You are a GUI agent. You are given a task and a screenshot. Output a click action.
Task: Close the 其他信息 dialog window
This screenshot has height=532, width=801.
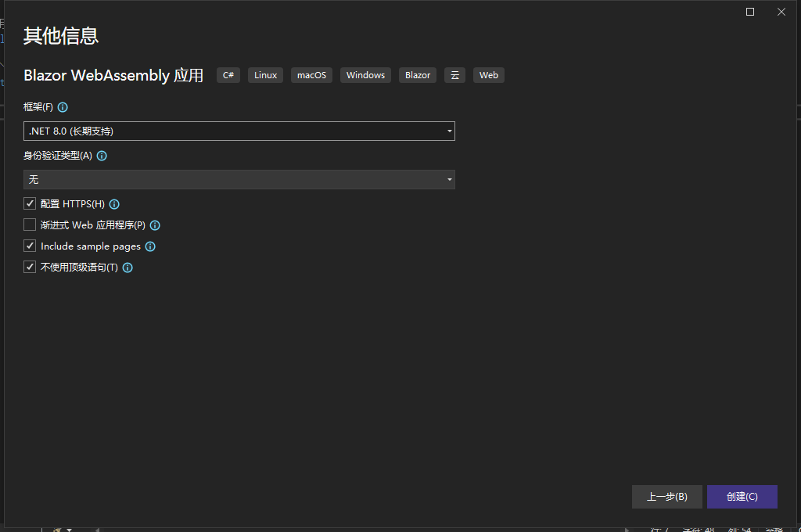[x=781, y=12]
